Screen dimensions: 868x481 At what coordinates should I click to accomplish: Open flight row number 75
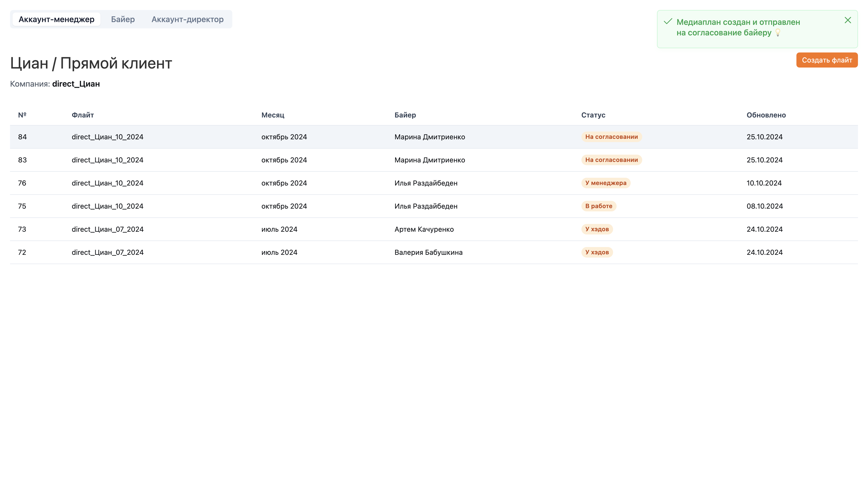434,206
